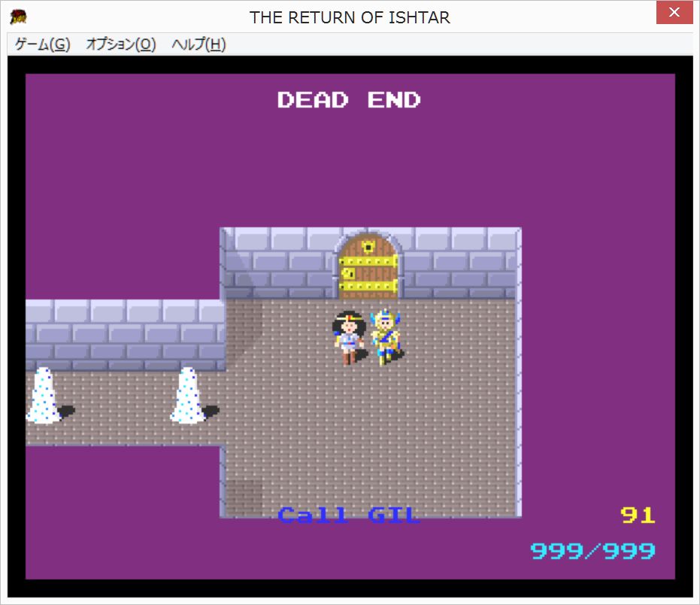The width and height of the screenshot is (700, 605).
Task: Target the leftmost white ghost enemy
Action: [x=43, y=395]
